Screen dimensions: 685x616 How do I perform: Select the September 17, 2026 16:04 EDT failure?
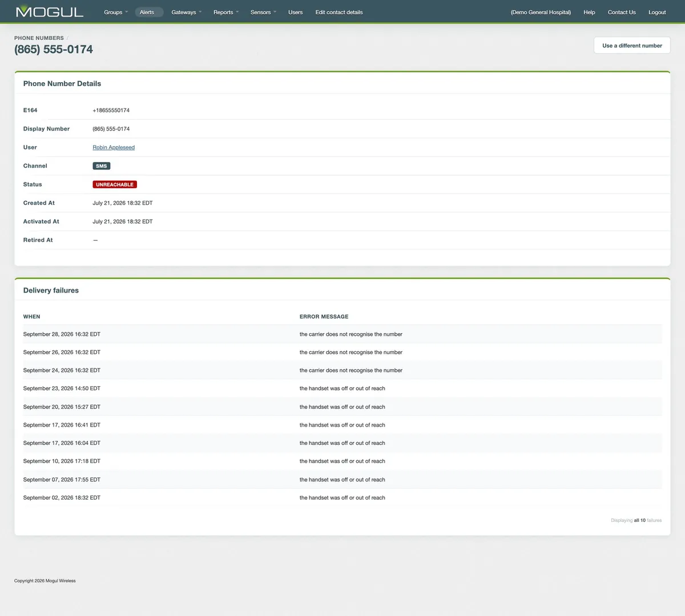point(342,443)
